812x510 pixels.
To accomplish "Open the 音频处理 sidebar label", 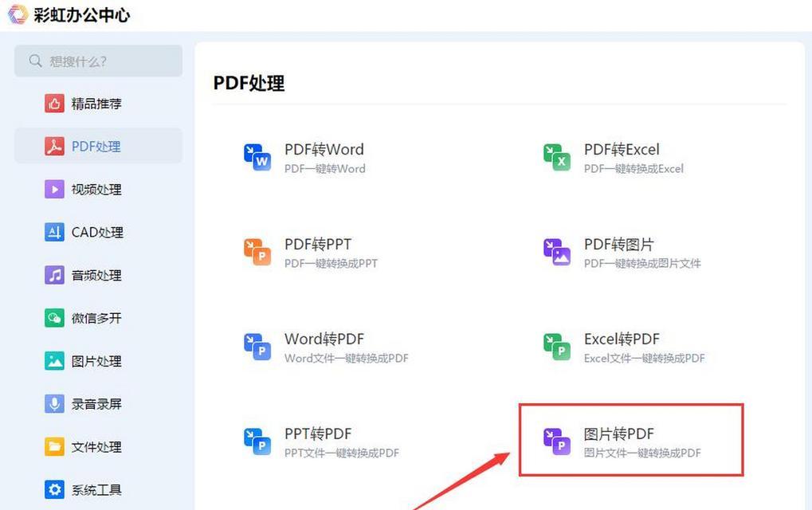I will tap(96, 275).
